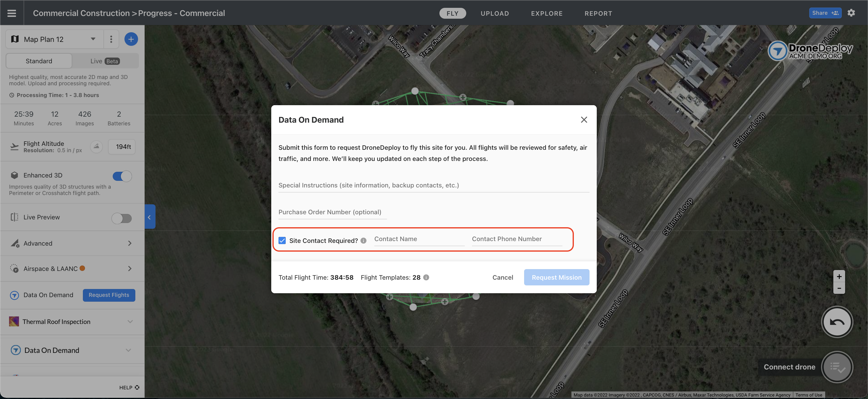Screen dimensions: 868x399
Task: Click the Contact Phone Number field
Action: tap(517, 239)
